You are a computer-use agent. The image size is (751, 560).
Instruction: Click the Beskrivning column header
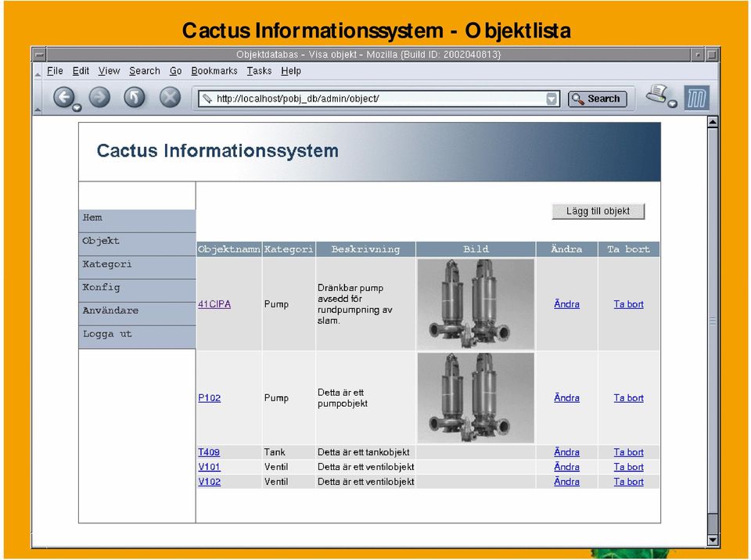coord(365,249)
